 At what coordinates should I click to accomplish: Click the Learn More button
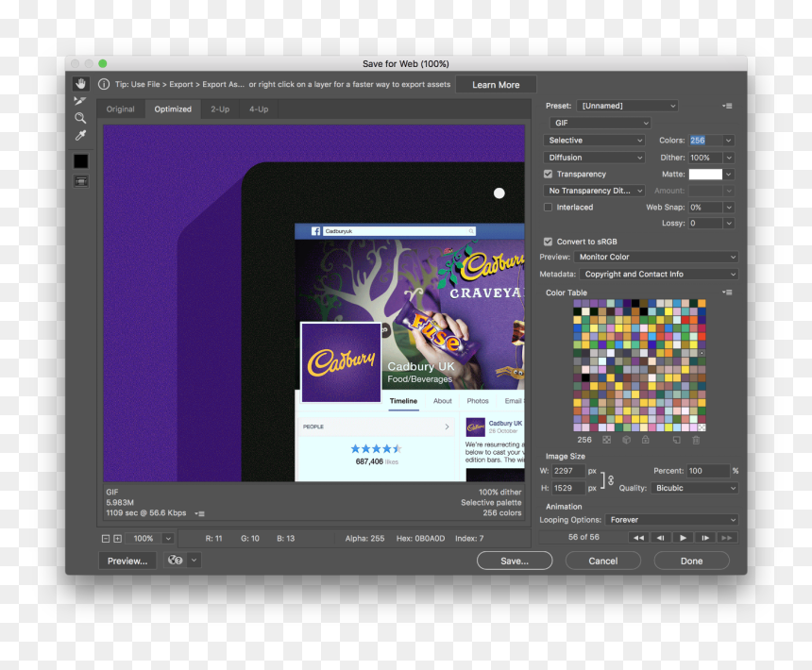tap(496, 85)
